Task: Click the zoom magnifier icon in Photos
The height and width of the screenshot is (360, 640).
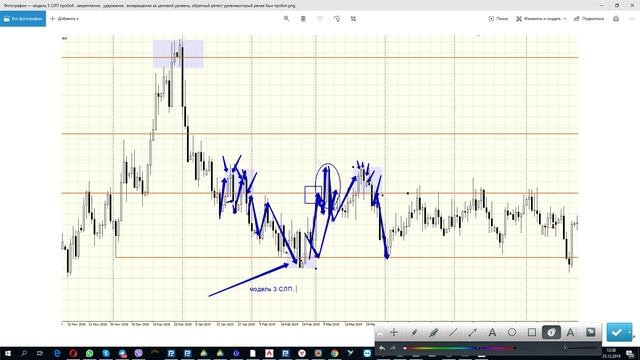Action: point(287,19)
